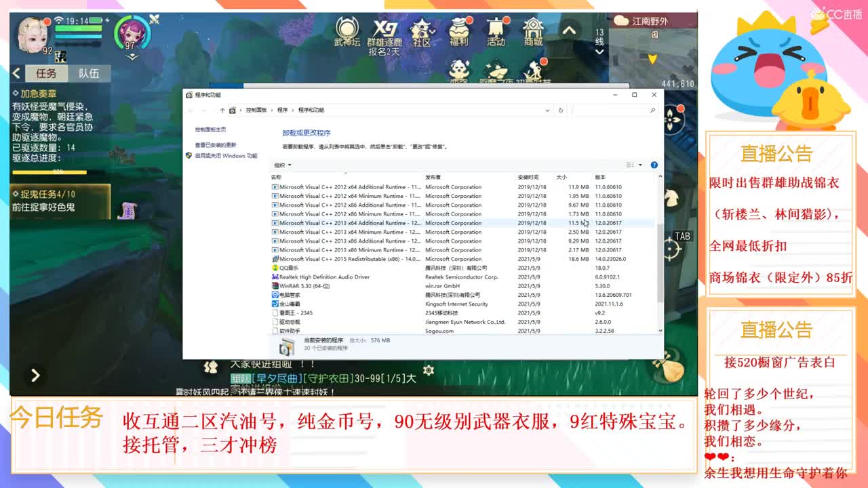Open the 群雄逐鹿 event icon
The width and height of the screenshot is (868, 488).
[384, 32]
